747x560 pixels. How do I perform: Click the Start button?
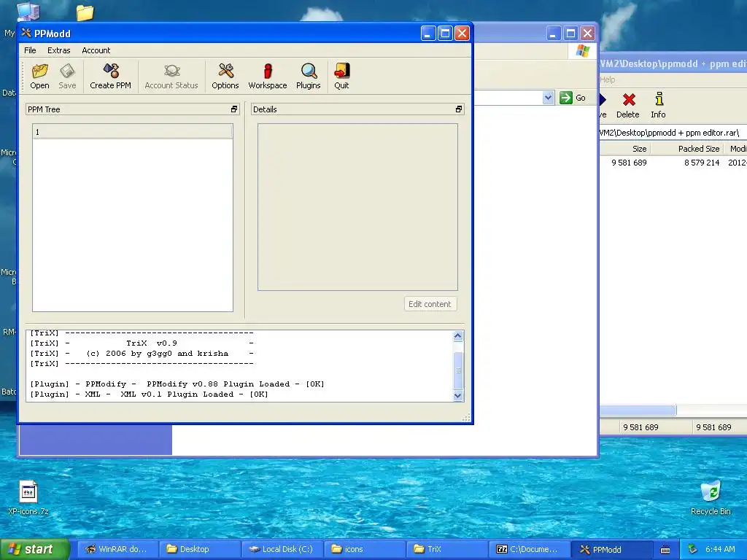[x=35, y=549]
